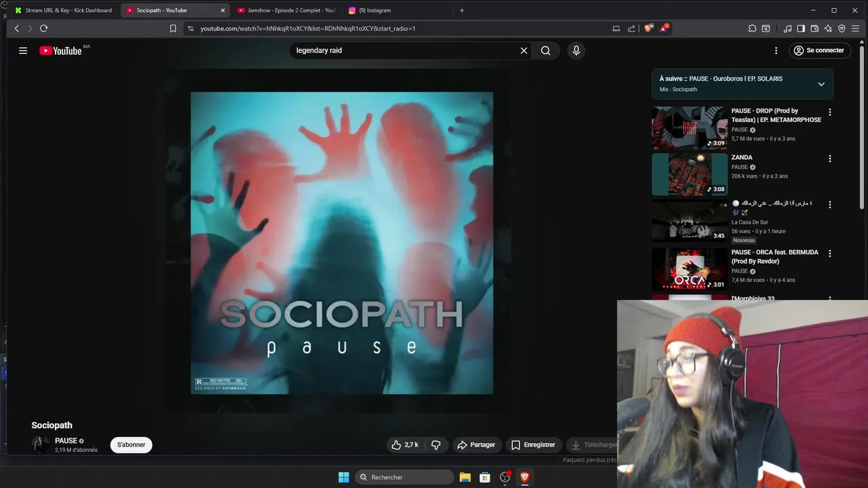Image resolution: width=868 pixels, height=488 pixels.
Task: Save video with Enregistrer button
Action: (533, 445)
